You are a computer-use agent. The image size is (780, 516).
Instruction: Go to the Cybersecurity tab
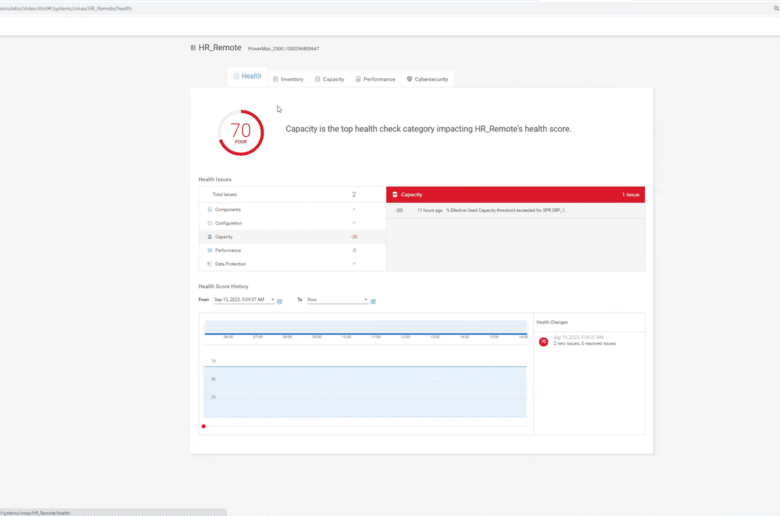[427, 79]
